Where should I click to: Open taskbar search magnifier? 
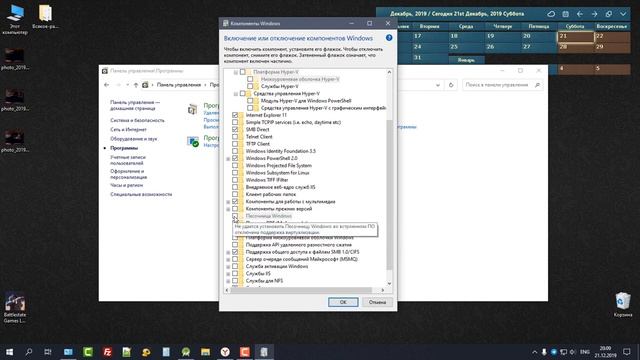(x=29, y=352)
